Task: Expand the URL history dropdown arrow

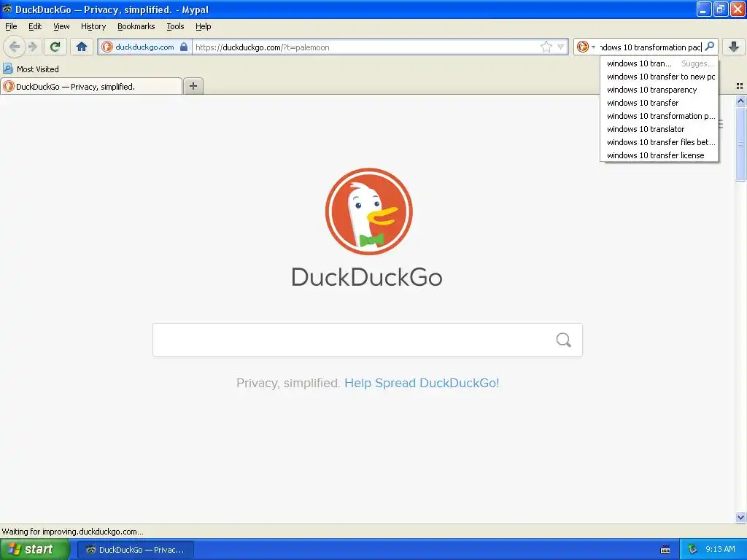Action: (x=561, y=47)
